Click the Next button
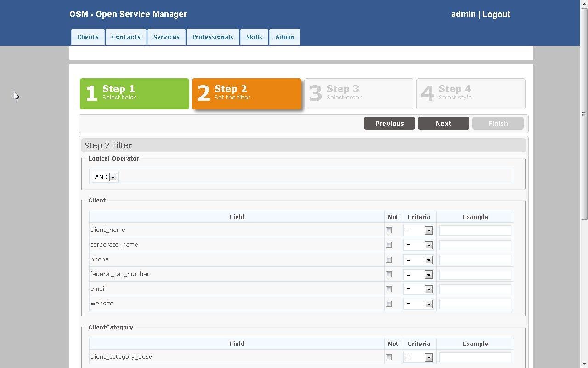This screenshot has width=588, height=368. 443,123
